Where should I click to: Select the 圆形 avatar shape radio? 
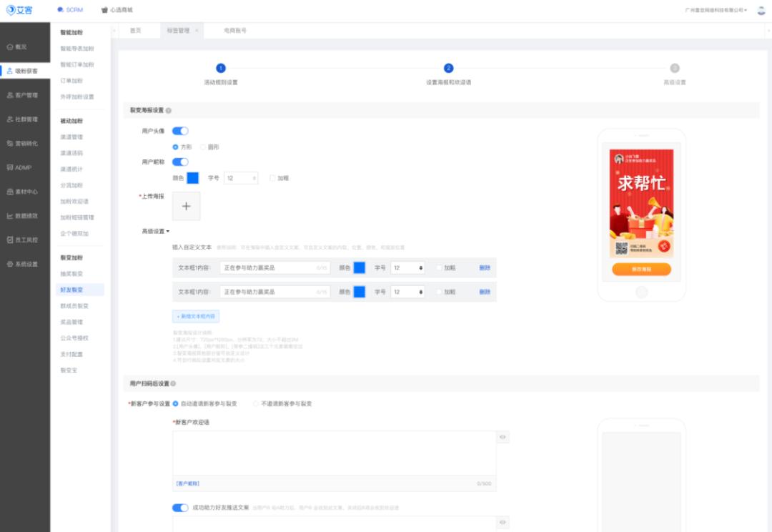point(203,147)
